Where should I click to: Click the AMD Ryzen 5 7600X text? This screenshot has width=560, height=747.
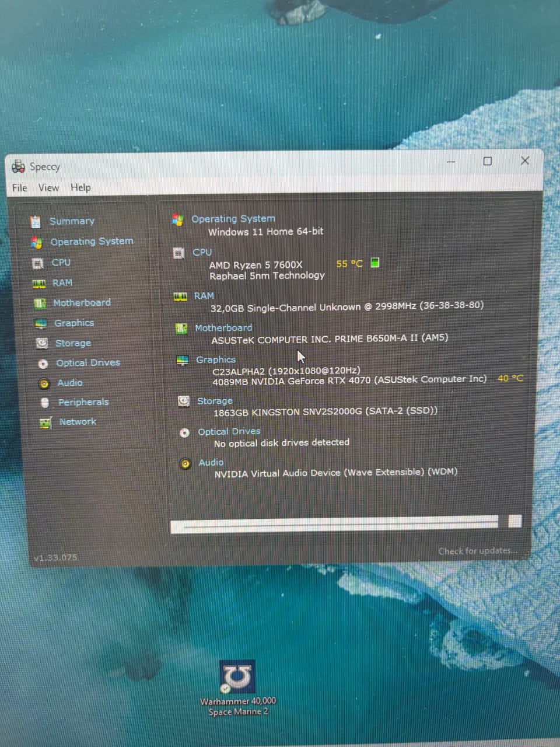coord(256,265)
